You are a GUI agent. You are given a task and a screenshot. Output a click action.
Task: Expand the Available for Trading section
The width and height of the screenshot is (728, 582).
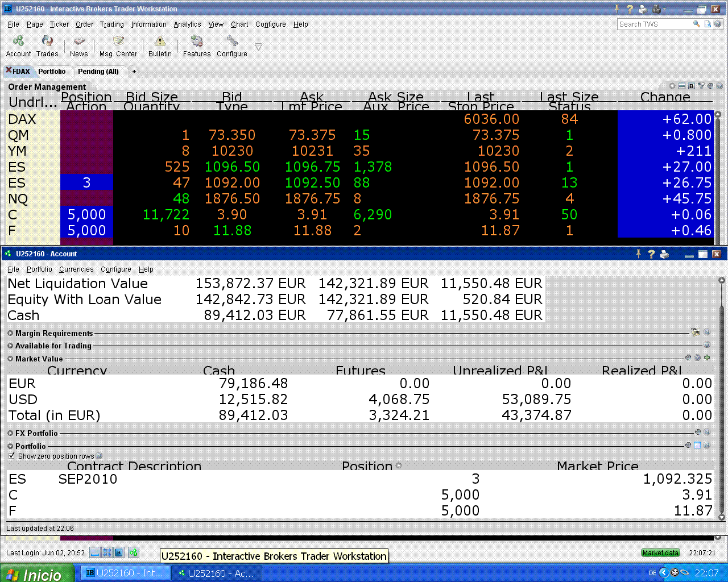pyautogui.click(x=10, y=346)
